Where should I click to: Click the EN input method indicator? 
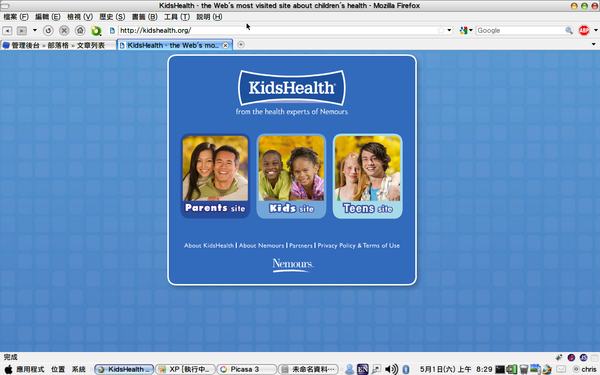(x=362, y=369)
